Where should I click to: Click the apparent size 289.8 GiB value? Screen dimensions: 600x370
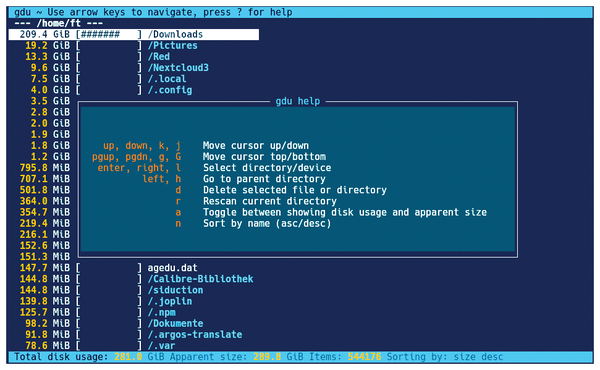click(x=278, y=357)
